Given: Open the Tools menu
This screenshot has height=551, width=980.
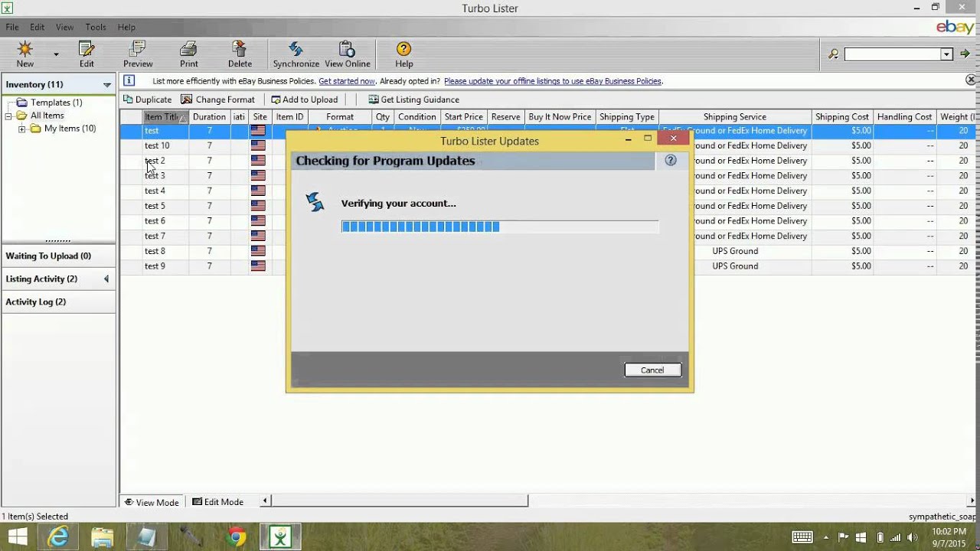Looking at the screenshot, I should coord(96,27).
